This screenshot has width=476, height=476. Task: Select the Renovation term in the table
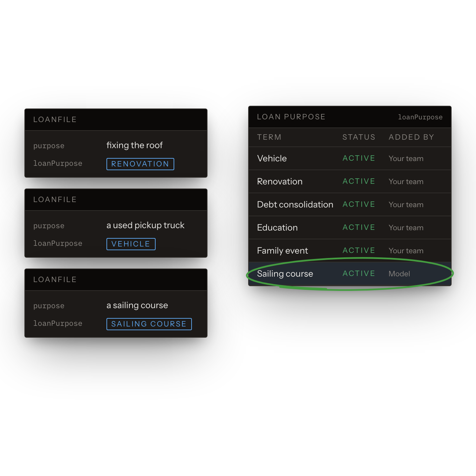[x=280, y=181]
